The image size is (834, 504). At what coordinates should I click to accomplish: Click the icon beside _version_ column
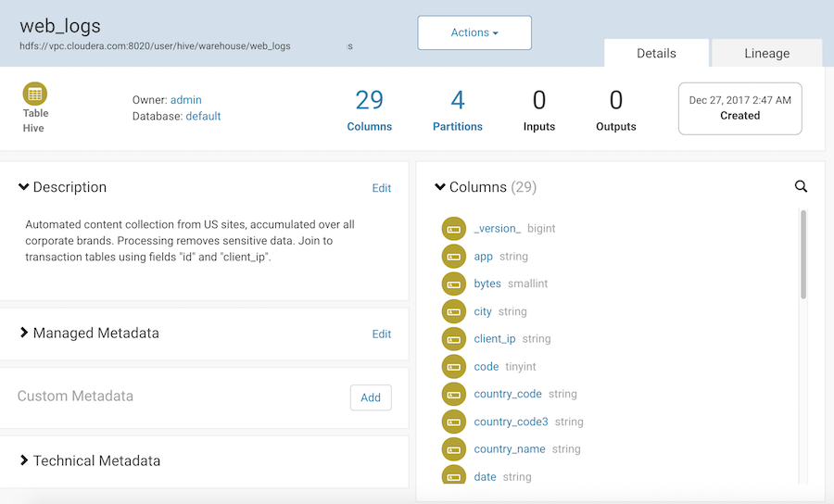(x=453, y=228)
